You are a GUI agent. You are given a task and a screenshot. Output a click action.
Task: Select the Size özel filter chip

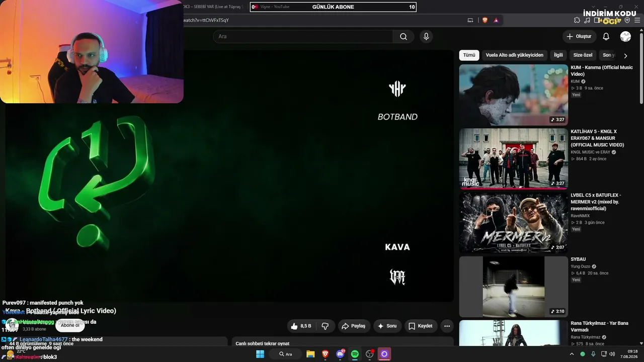[583, 55]
